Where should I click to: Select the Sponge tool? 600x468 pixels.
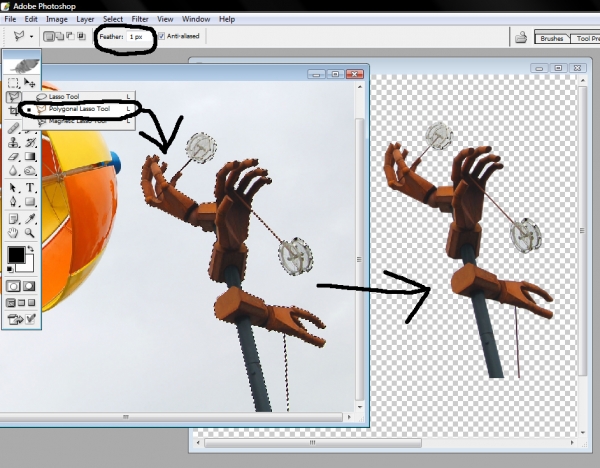coord(30,171)
